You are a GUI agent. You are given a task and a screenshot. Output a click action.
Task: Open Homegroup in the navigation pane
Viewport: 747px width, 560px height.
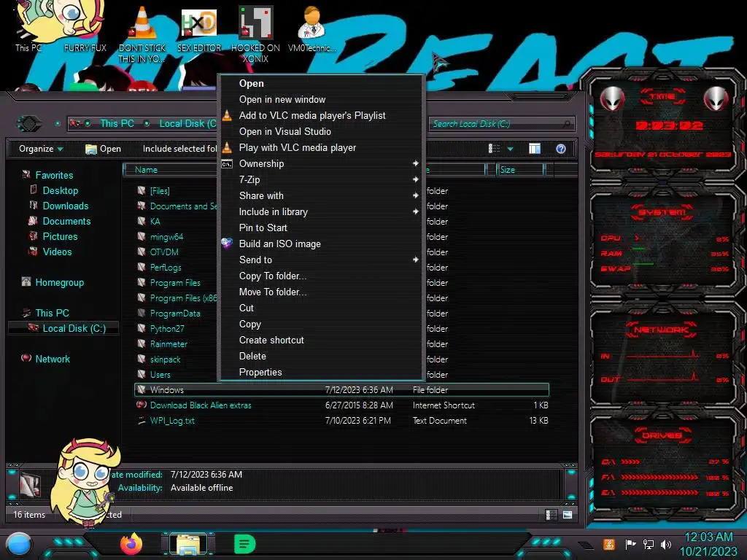(59, 282)
